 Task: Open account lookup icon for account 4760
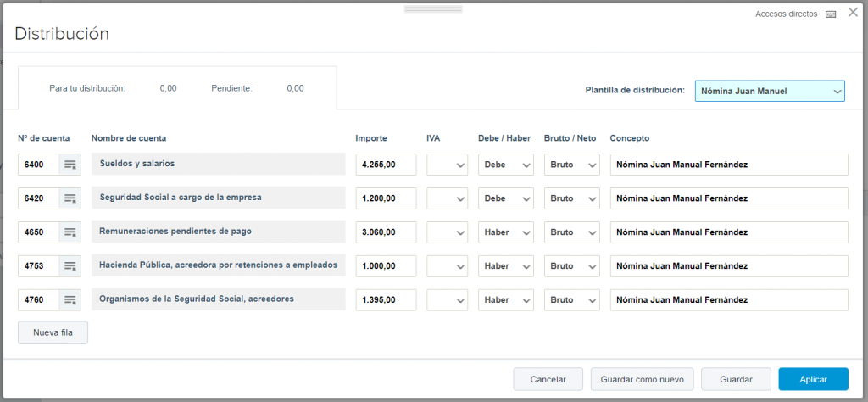(70, 300)
